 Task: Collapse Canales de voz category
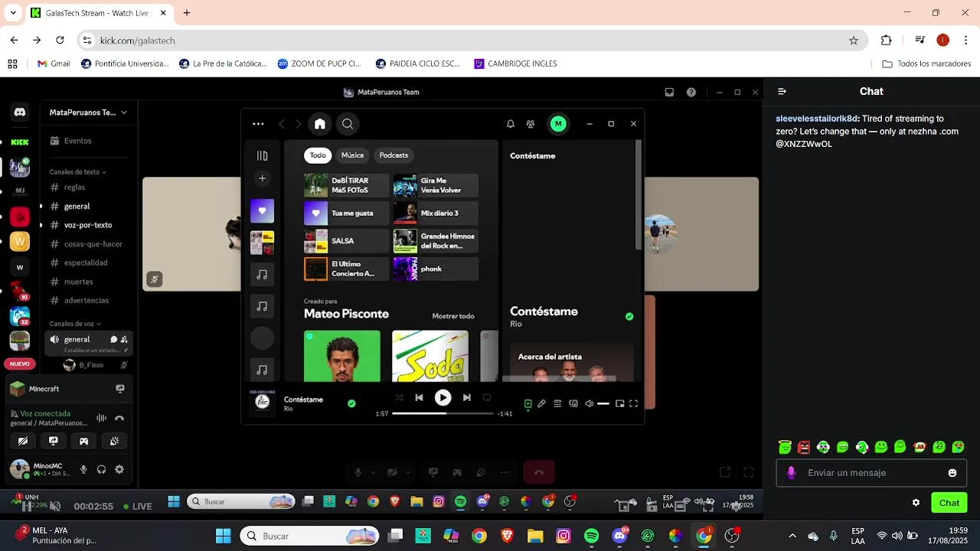click(75, 324)
